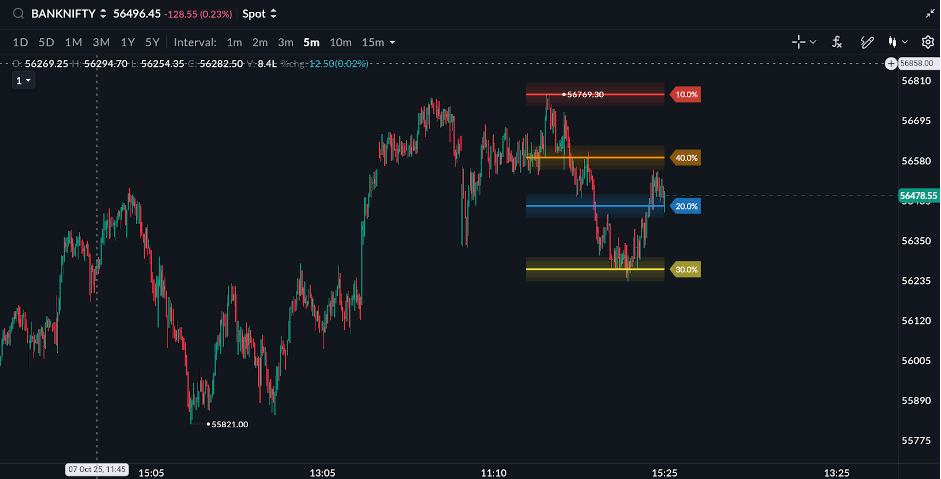941x479 pixels.
Task: Click the red 10.0% level tag
Action: (685, 95)
